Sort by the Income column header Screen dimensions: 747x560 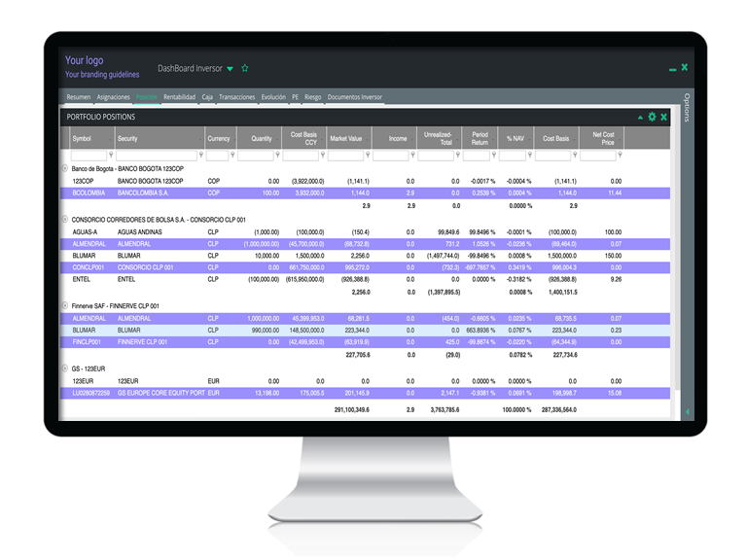(394, 139)
